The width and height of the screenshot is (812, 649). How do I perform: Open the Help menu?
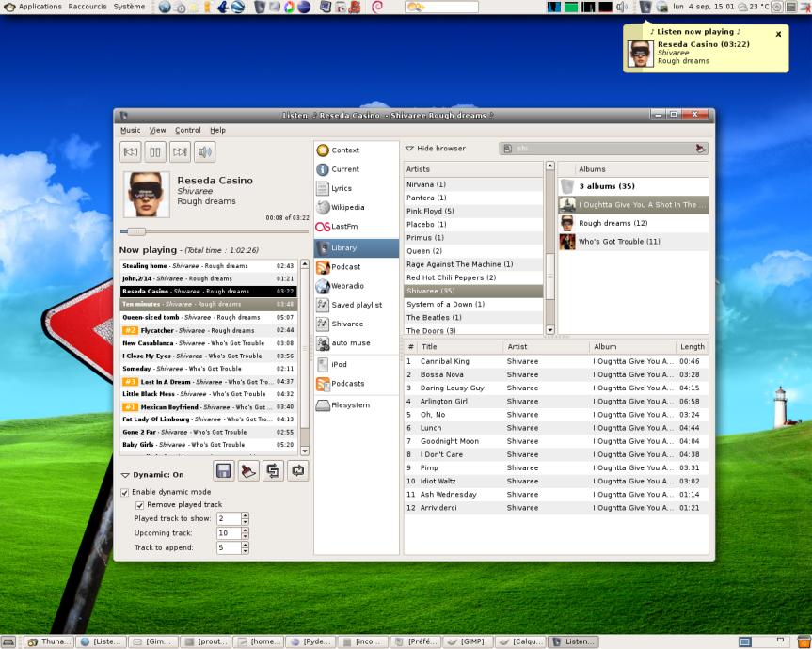[217, 131]
